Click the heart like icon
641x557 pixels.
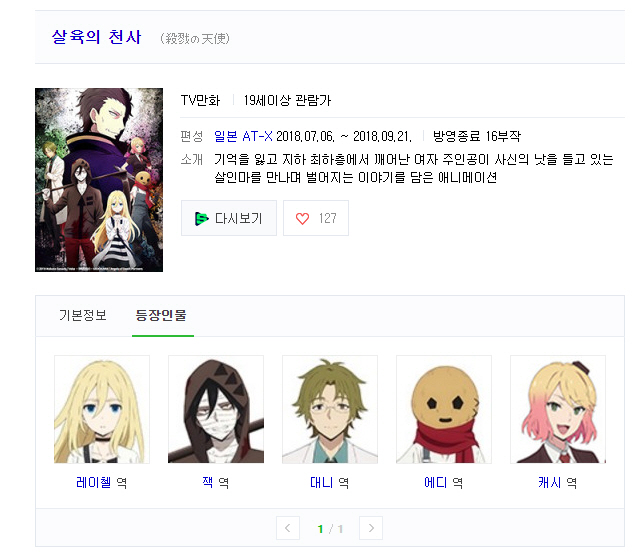(x=302, y=219)
